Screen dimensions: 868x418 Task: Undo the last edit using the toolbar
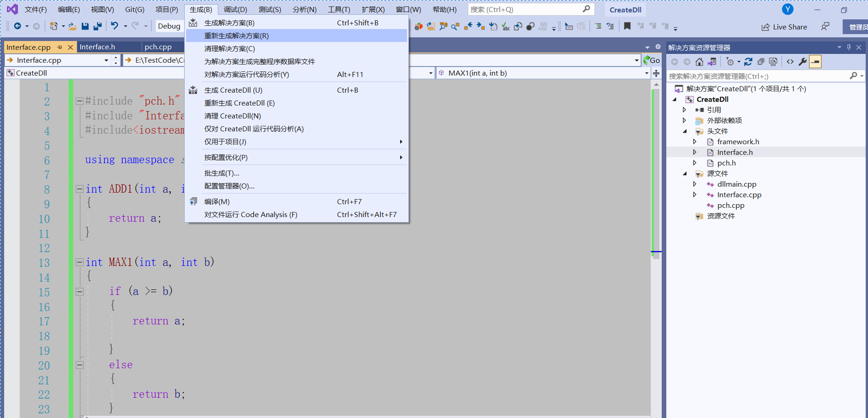114,26
